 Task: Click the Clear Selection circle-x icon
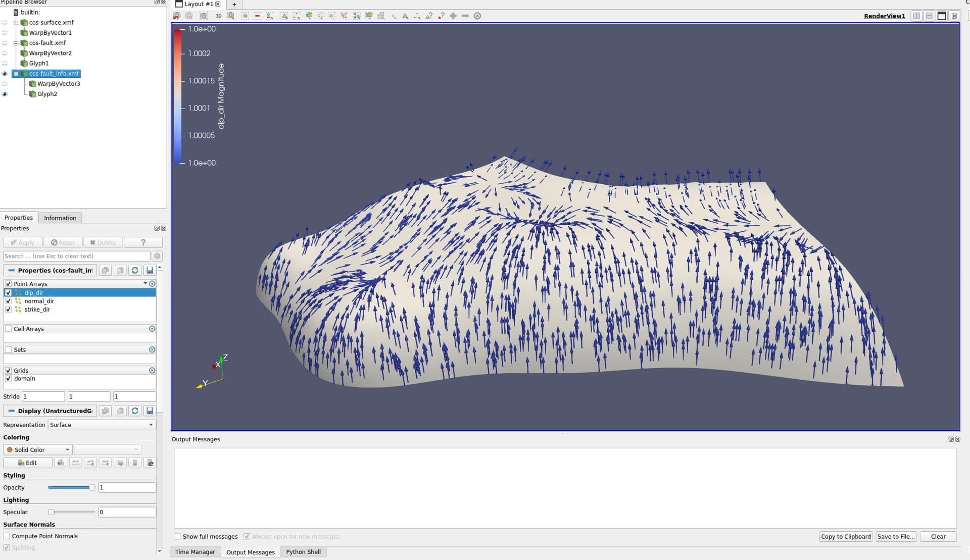click(477, 16)
